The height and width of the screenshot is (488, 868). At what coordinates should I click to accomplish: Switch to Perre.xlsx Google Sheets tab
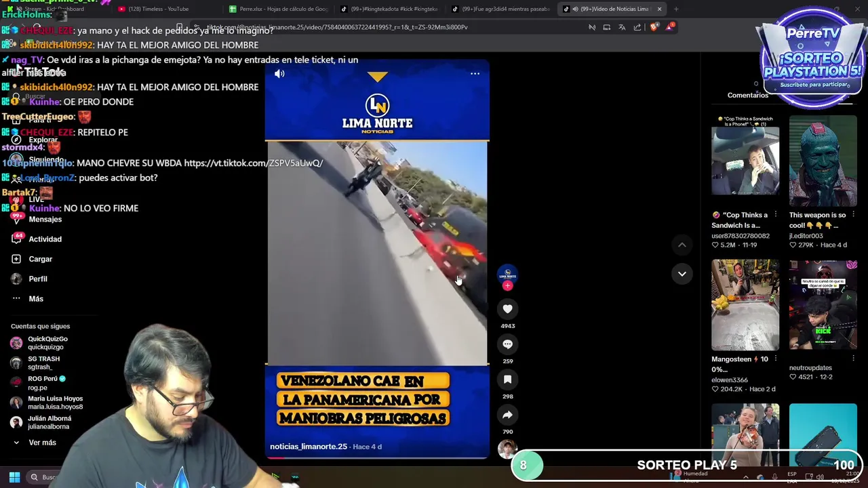(278, 9)
